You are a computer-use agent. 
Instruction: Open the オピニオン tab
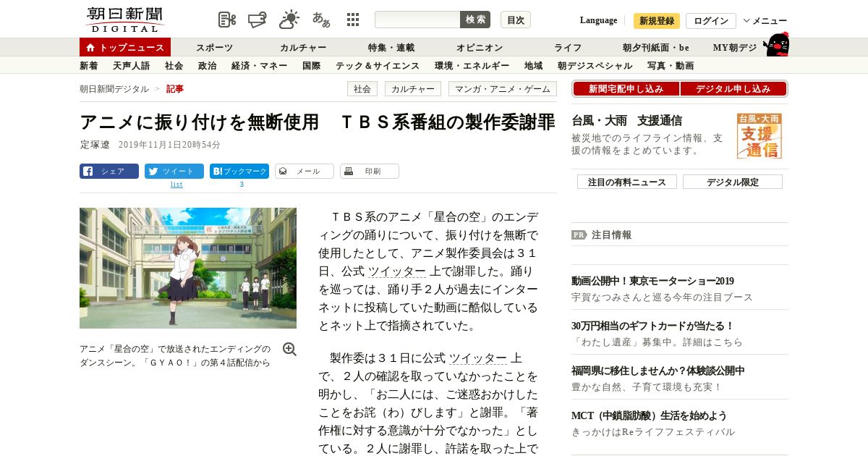tap(480, 48)
